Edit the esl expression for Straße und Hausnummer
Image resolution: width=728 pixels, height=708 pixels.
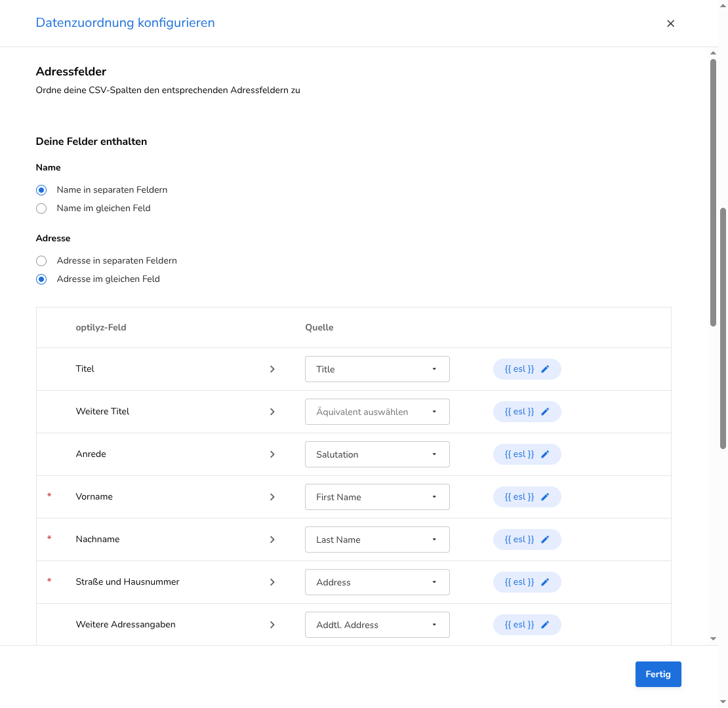(527, 582)
